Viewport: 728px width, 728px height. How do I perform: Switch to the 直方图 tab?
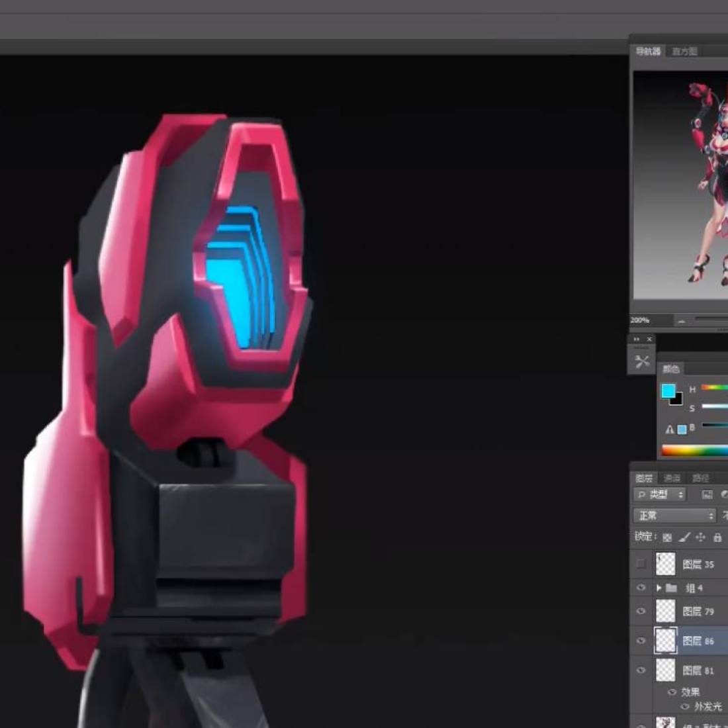(685, 52)
